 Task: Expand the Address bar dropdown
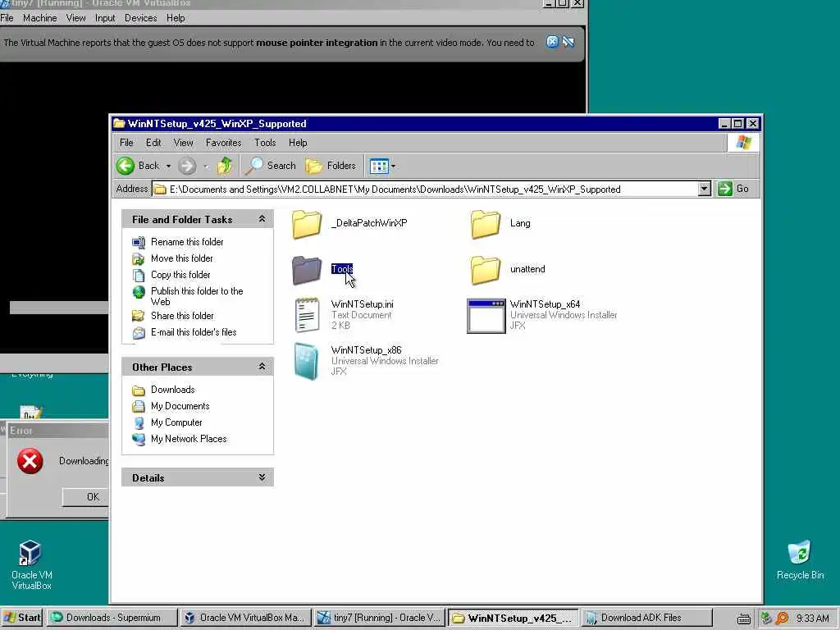pos(704,189)
